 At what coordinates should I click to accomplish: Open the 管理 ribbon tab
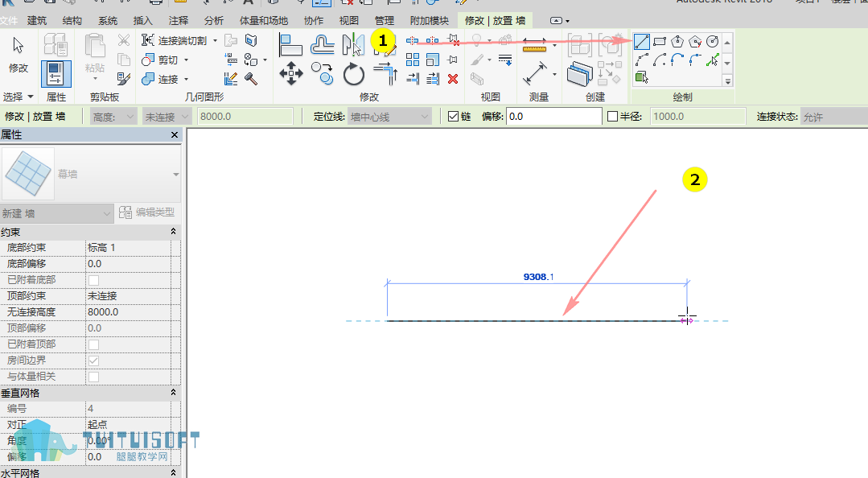pyautogui.click(x=385, y=20)
